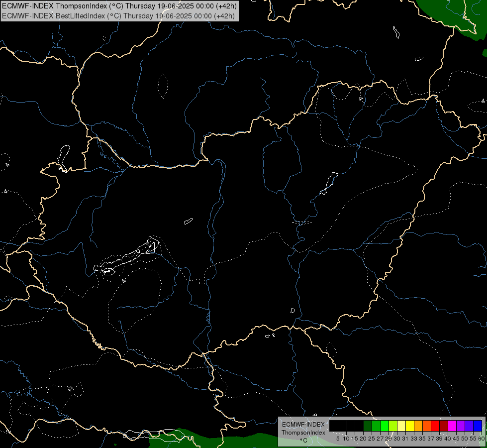Click the ECMWF-INDEX label inside the legend

303,425
